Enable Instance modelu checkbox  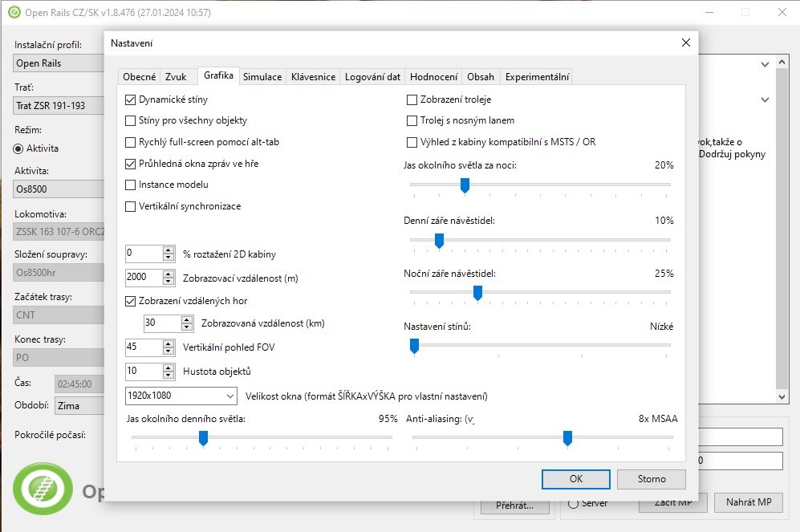point(130,185)
